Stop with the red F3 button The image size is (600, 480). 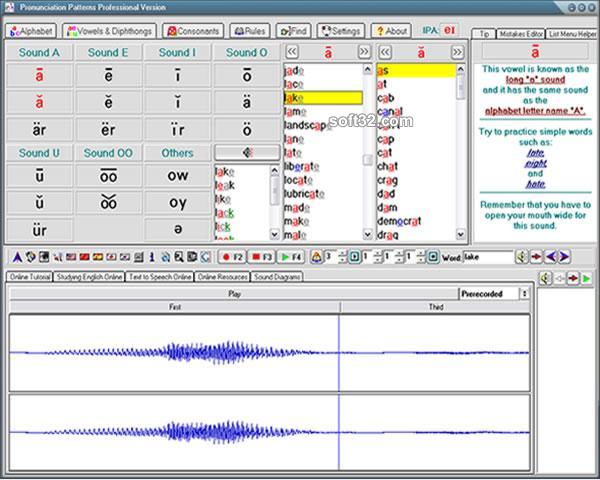point(261,257)
